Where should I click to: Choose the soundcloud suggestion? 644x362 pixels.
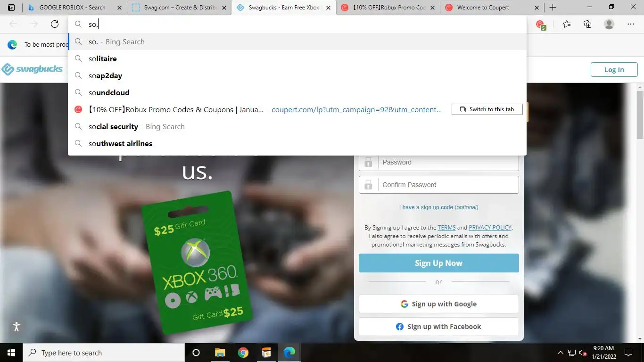(297, 92)
